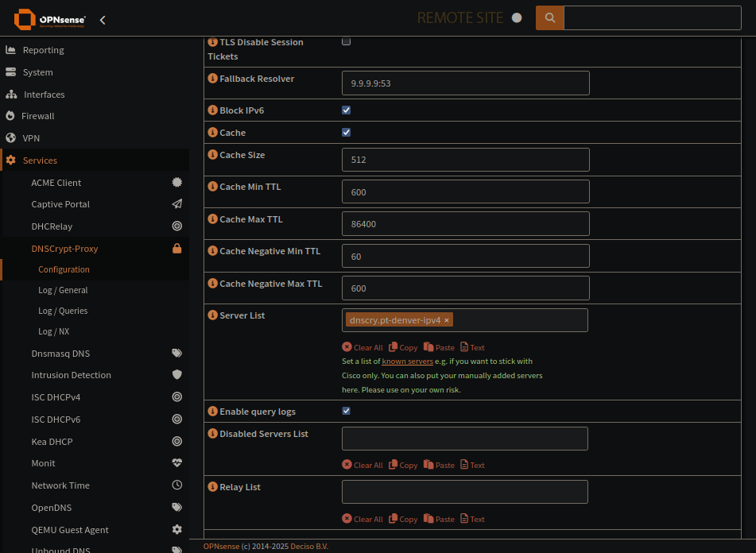Click the Dnsmasq DNS tags icon
Viewport: 756px width, 553px height.
pos(177,353)
